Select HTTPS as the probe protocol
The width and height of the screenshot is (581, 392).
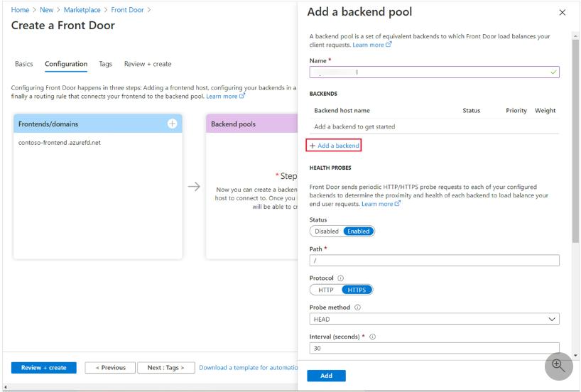click(357, 290)
